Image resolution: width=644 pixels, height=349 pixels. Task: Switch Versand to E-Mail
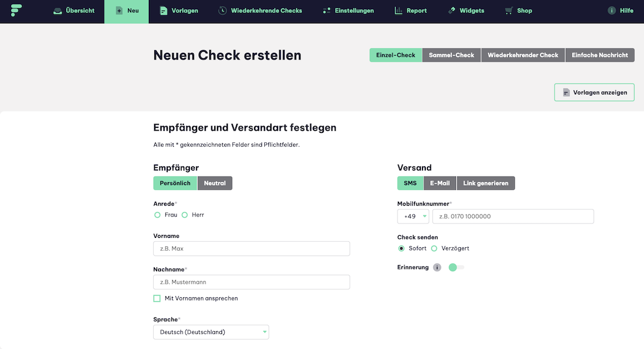[440, 183]
